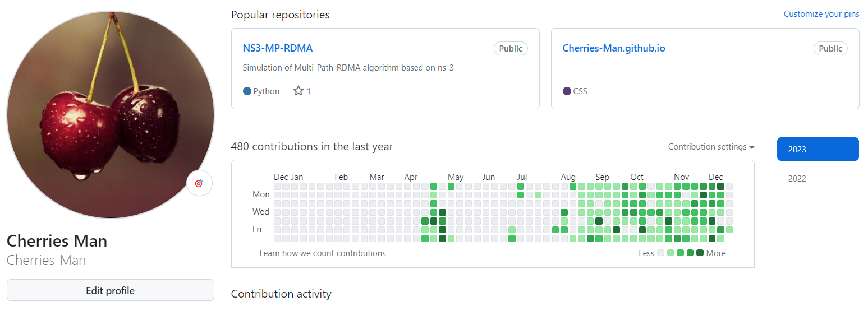Open the Cherries-Man.github.io repository
868x311 pixels.
[x=613, y=48]
